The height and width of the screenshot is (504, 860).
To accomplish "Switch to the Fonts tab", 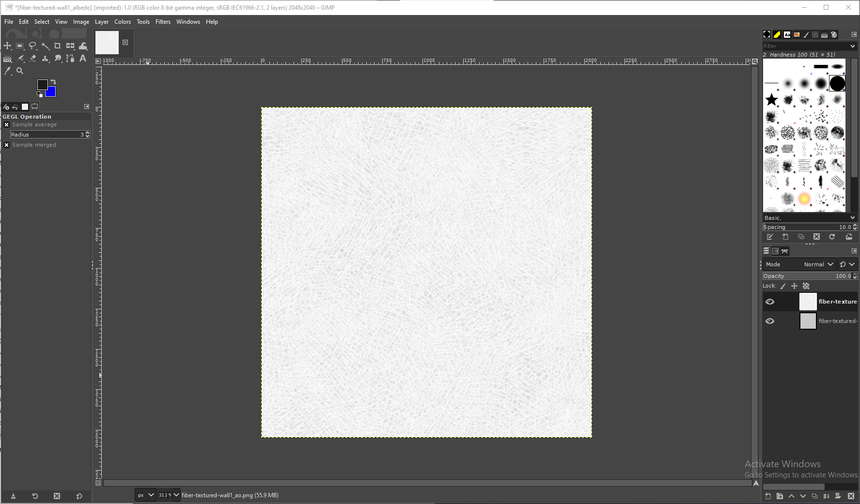I will coord(787,35).
